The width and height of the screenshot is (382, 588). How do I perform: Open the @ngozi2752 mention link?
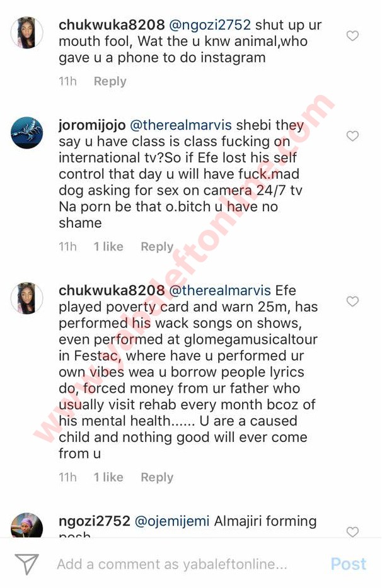click(x=210, y=25)
